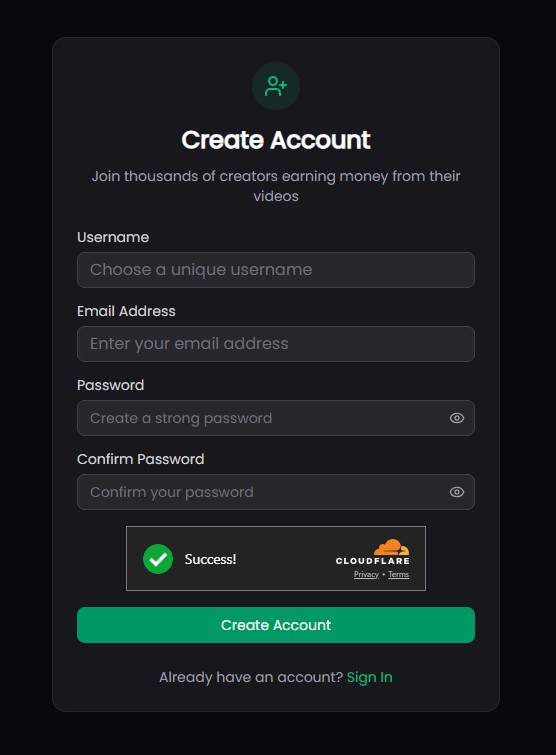Open the Cloudflare Terms link
556x755 pixels.
(x=399, y=574)
